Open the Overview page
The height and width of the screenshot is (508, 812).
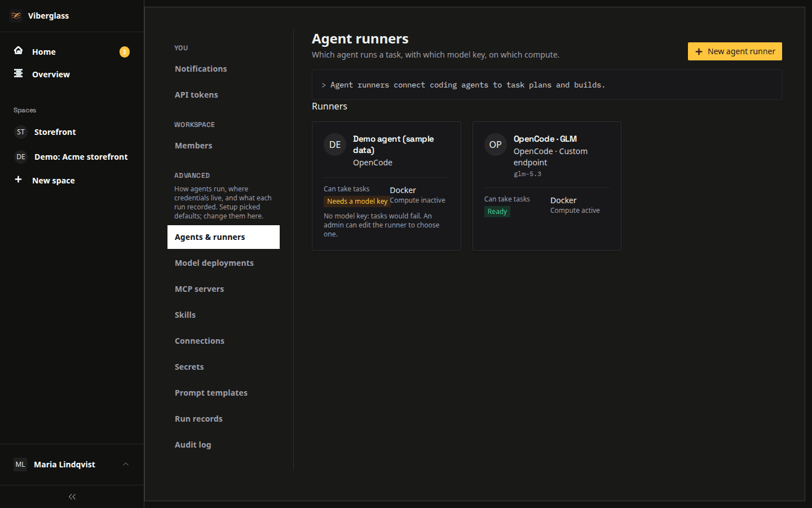coord(72,74)
